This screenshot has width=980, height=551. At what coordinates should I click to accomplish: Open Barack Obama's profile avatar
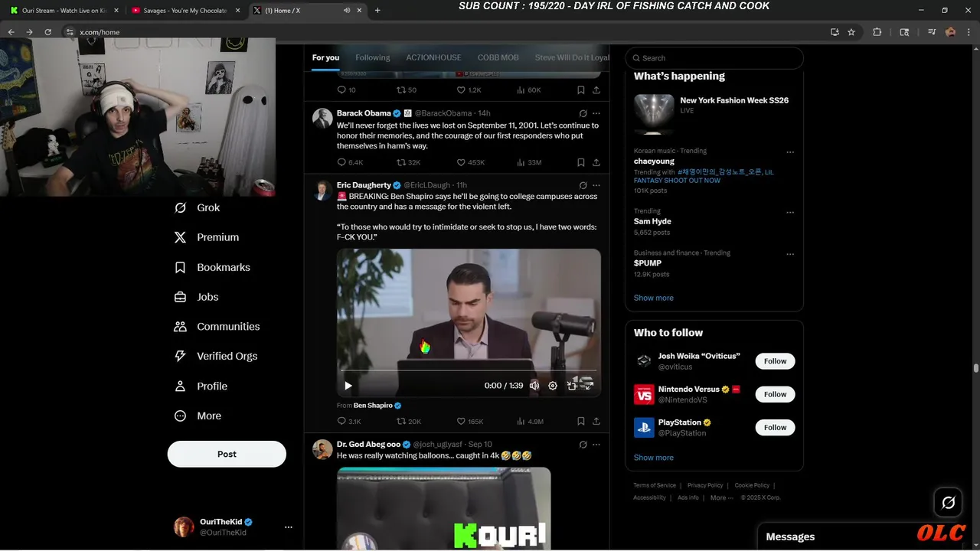[x=322, y=118]
